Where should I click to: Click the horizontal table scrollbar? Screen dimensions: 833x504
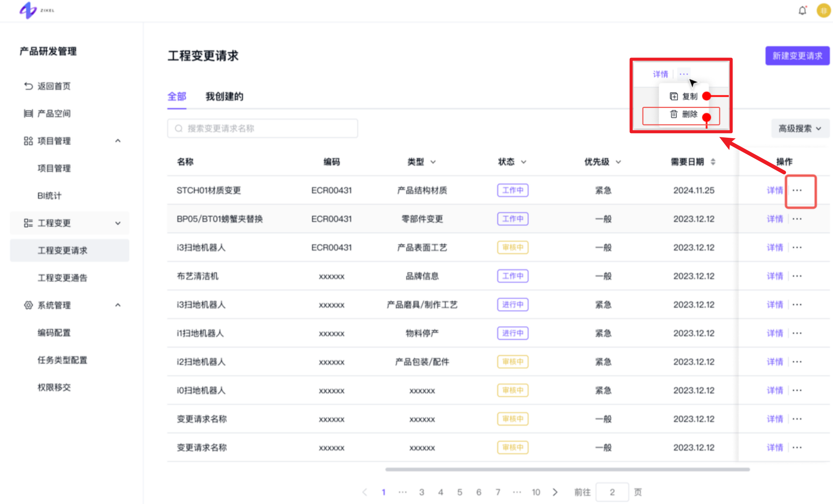[x=567, y=470]
